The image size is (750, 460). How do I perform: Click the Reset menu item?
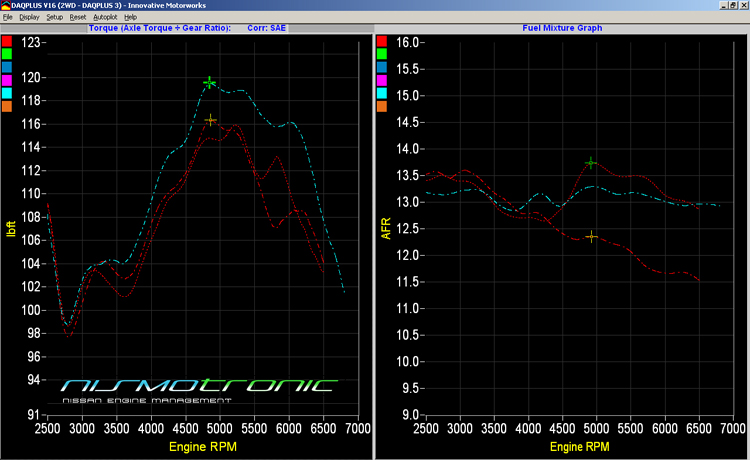coord(77,18)
